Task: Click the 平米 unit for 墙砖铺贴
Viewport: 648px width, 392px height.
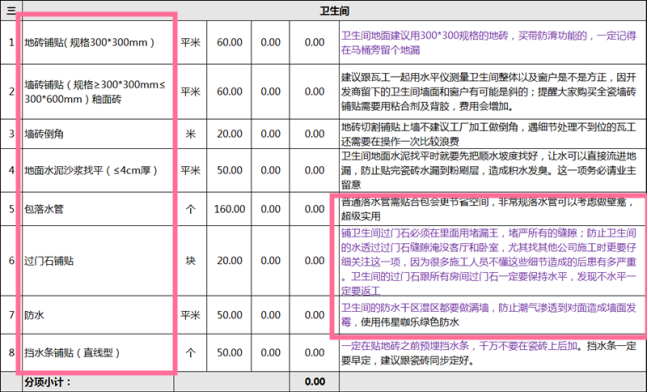Action: [191, 91]
